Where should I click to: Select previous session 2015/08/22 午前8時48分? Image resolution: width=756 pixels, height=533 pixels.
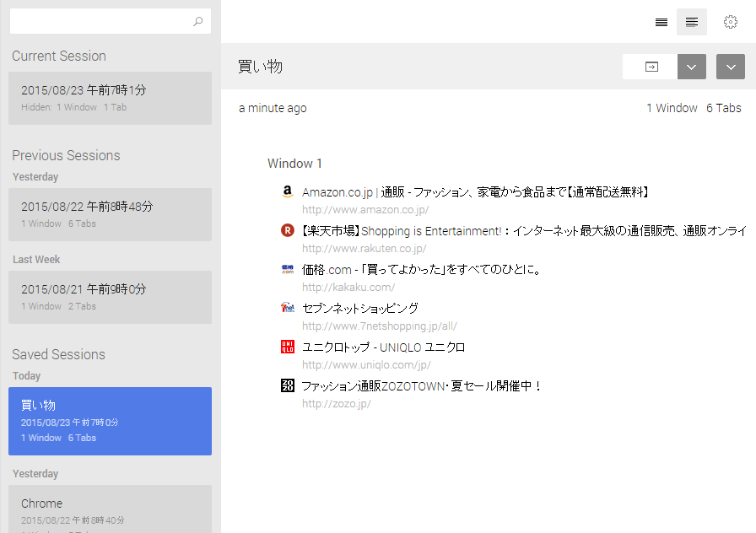[110, 214]
